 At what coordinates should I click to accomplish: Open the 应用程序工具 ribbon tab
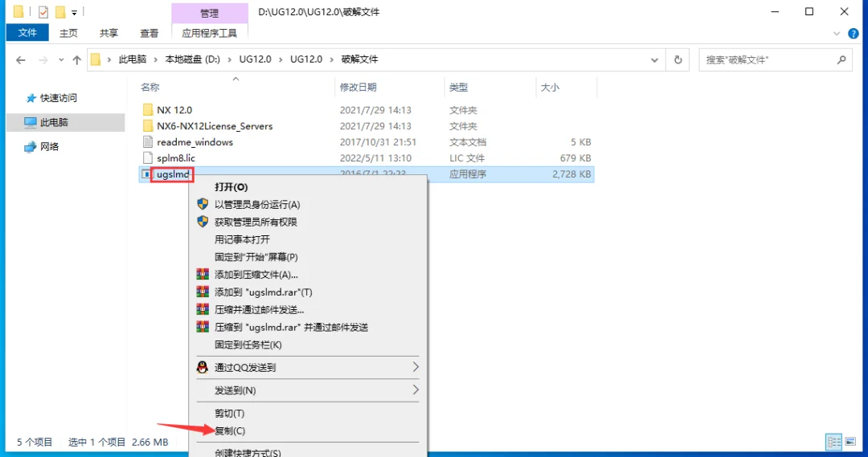[x=209, y=33]
